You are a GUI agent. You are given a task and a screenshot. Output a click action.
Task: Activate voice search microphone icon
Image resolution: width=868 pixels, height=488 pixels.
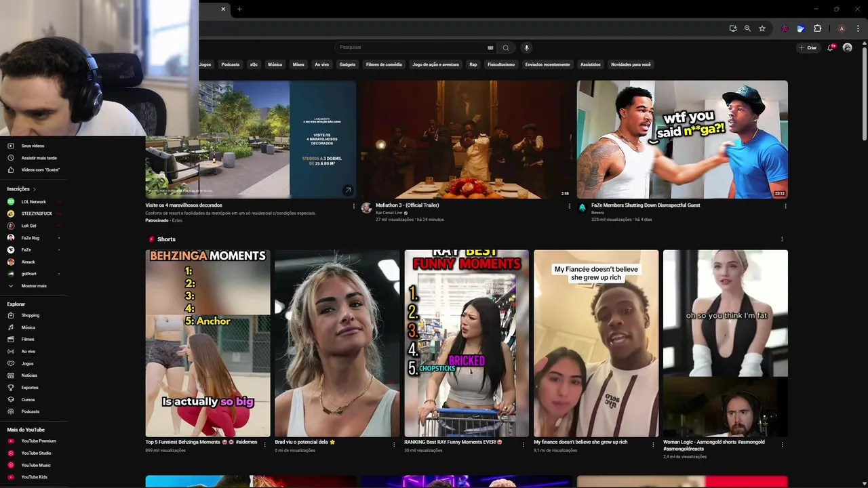click(526, 47)
